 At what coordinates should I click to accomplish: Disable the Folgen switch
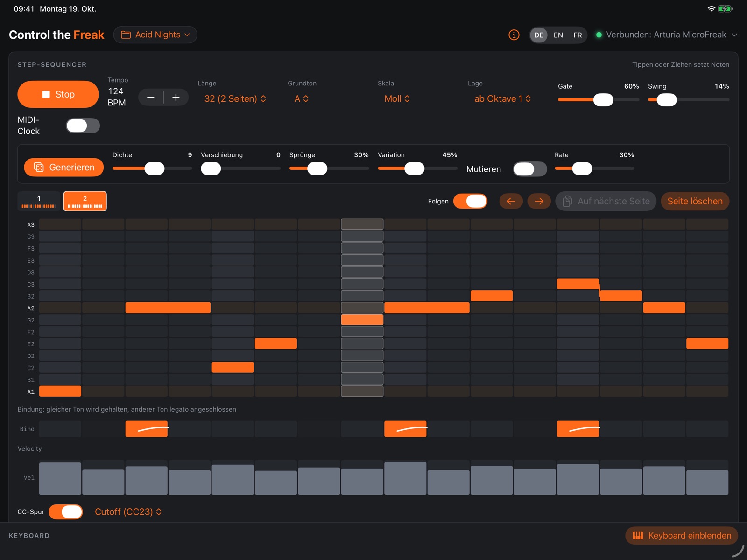coord(470,201)
